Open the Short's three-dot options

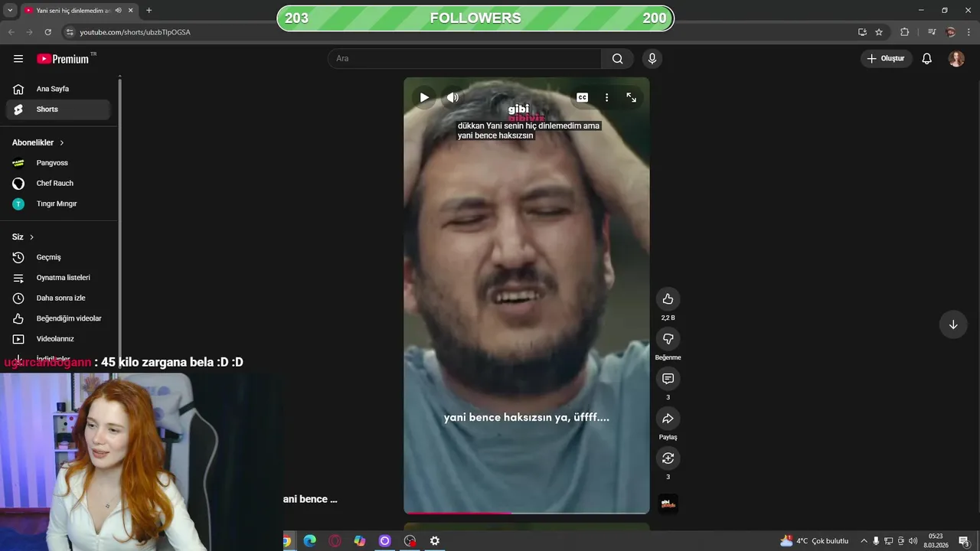click(606, 97)
